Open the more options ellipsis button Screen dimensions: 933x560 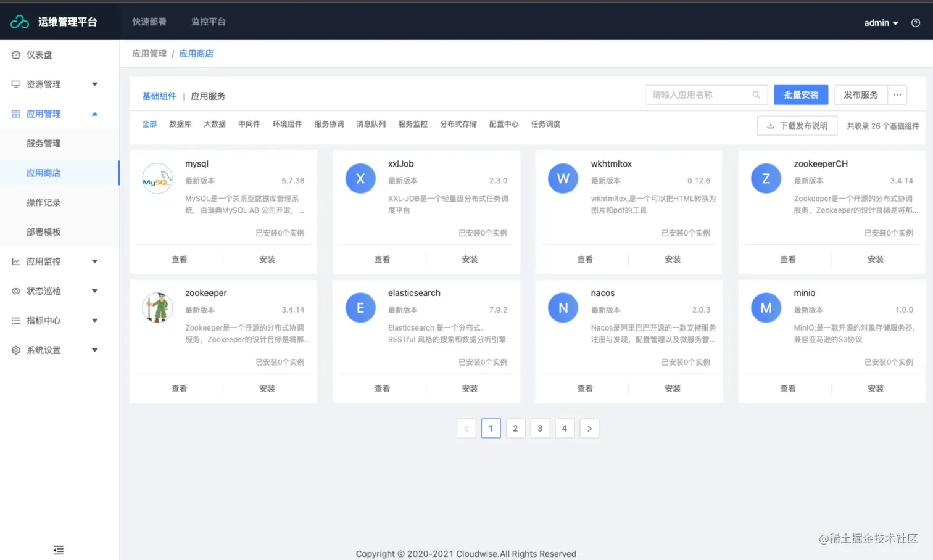(x=897, y=95)
